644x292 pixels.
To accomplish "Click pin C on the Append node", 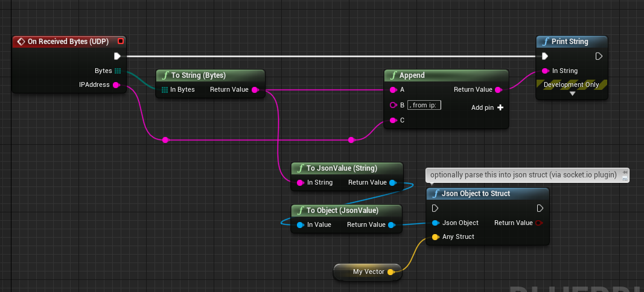I will (x=393, y=120).
